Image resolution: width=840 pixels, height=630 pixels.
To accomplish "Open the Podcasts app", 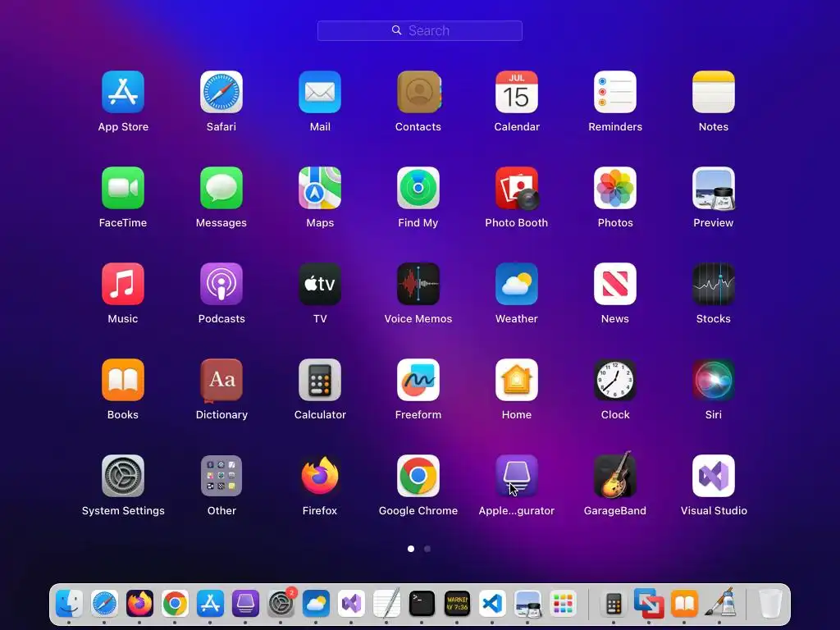I will (x=221, y=284).
